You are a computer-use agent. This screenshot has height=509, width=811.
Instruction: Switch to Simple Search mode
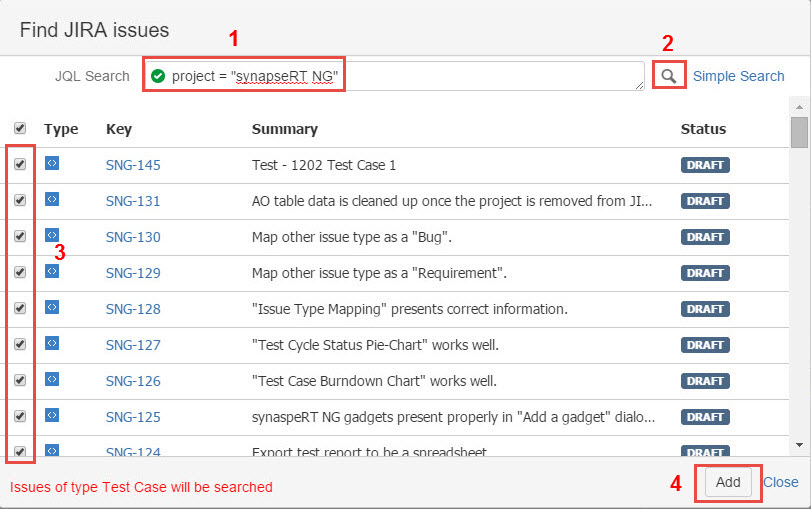pos(738,76)
